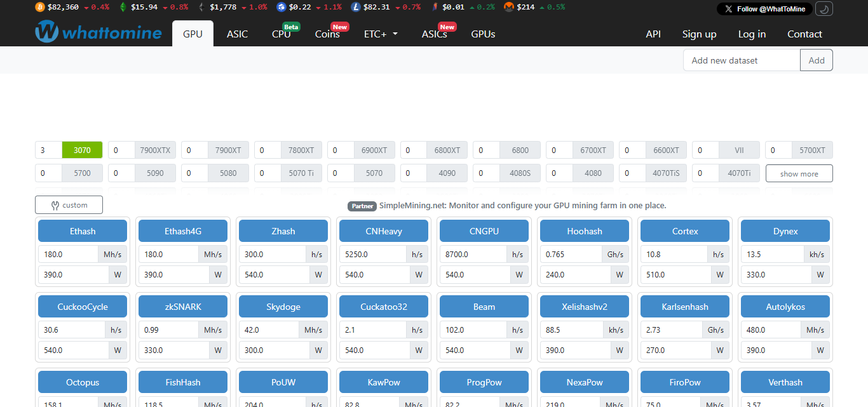The width and height of the screenshot is (868, 407).
Task: Enable the 4070Ti GPU
Action: tap(739, 173)
